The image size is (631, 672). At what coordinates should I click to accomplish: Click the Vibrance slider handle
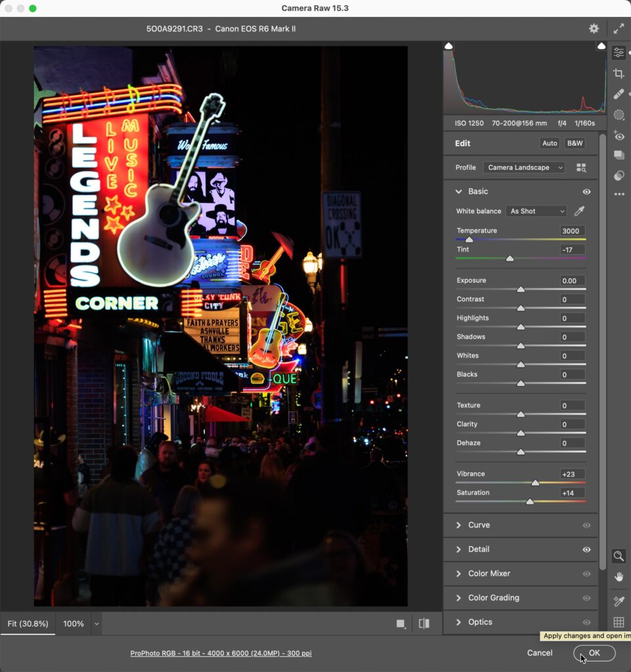coord(535,483)
